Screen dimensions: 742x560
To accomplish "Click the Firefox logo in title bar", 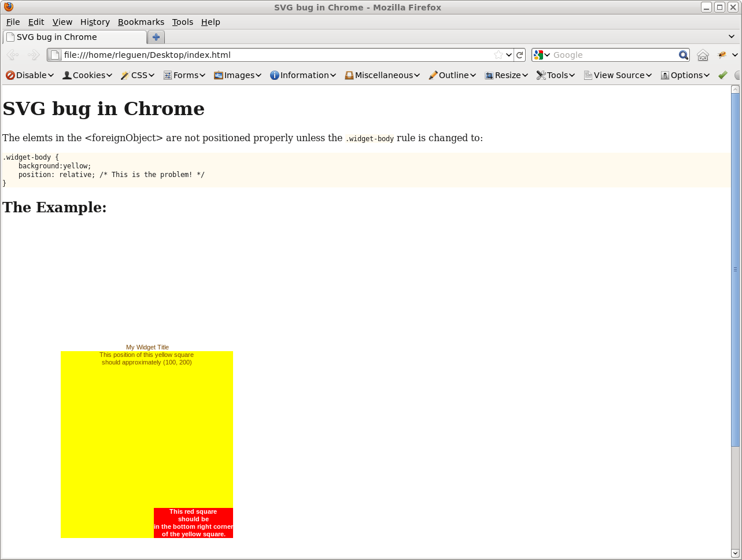I will 8,7.
